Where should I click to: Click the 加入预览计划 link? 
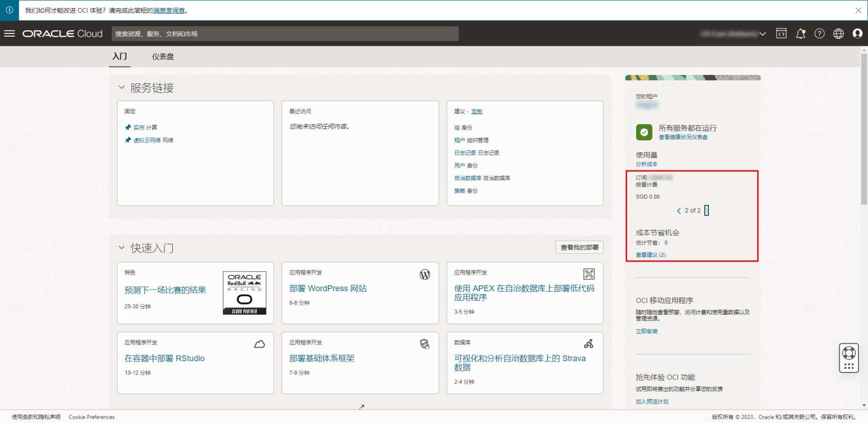(652, 402)
